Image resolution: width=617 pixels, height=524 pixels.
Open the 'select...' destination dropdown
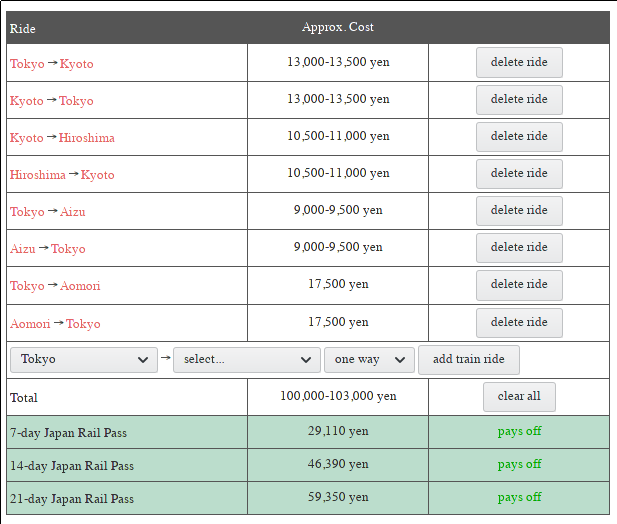click(x=247, y=360)
